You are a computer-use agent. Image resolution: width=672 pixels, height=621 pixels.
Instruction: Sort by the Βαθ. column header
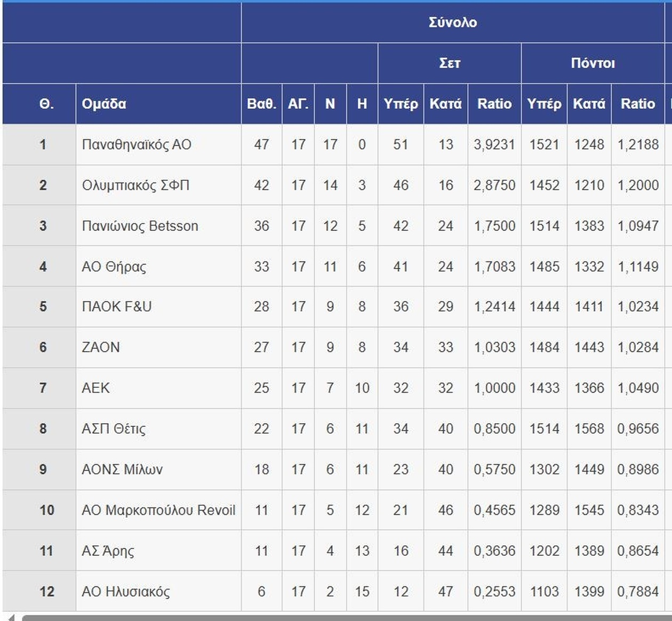261,103
